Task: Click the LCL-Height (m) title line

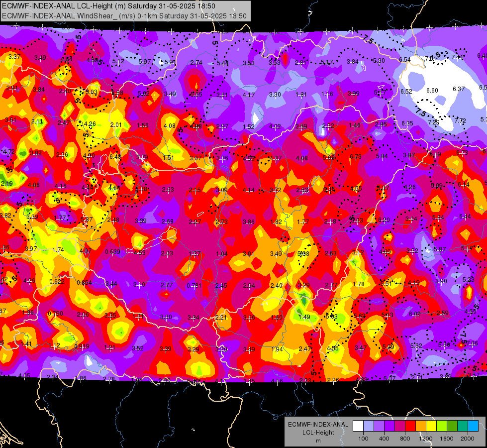Action: 108,6
